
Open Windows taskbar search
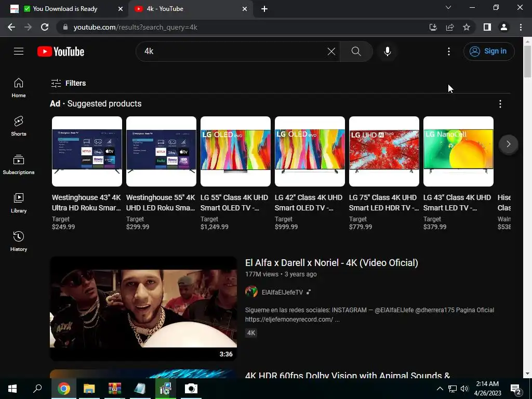(37, 389)
